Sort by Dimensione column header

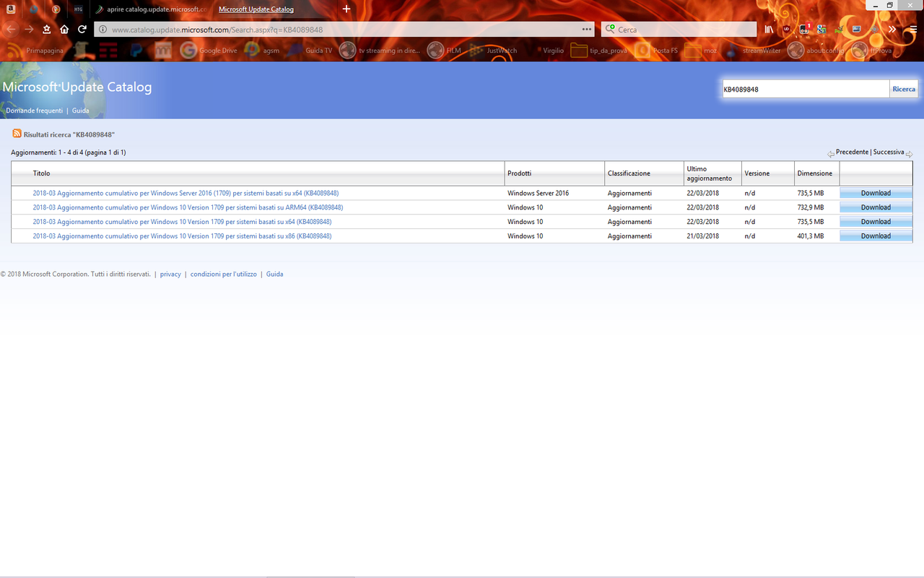point(815,173)
